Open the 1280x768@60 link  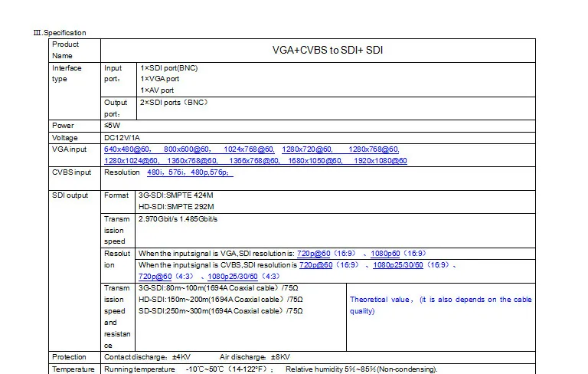373,149
